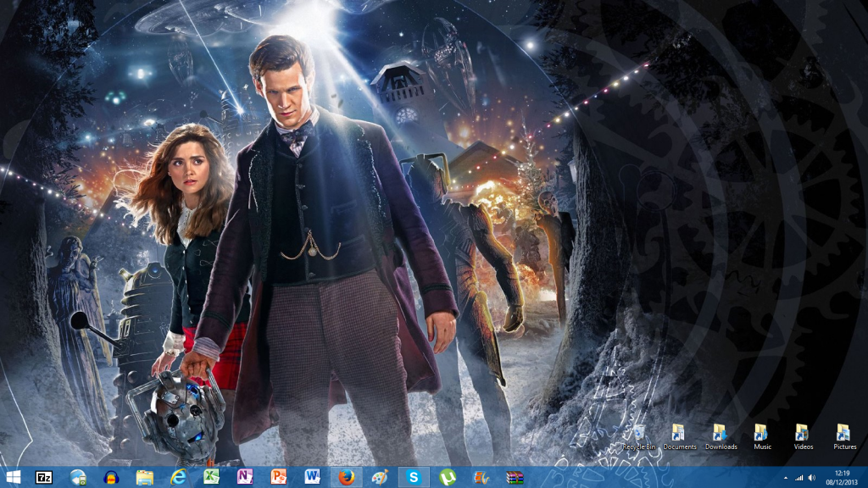The height and width of the screenshot is (488, 868).
Task: Open Microsoft Word from the taskbar
Action: [x=312, y=477]
